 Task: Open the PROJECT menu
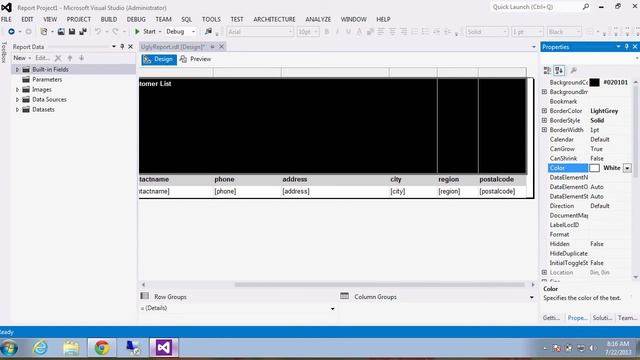[79, 19]
